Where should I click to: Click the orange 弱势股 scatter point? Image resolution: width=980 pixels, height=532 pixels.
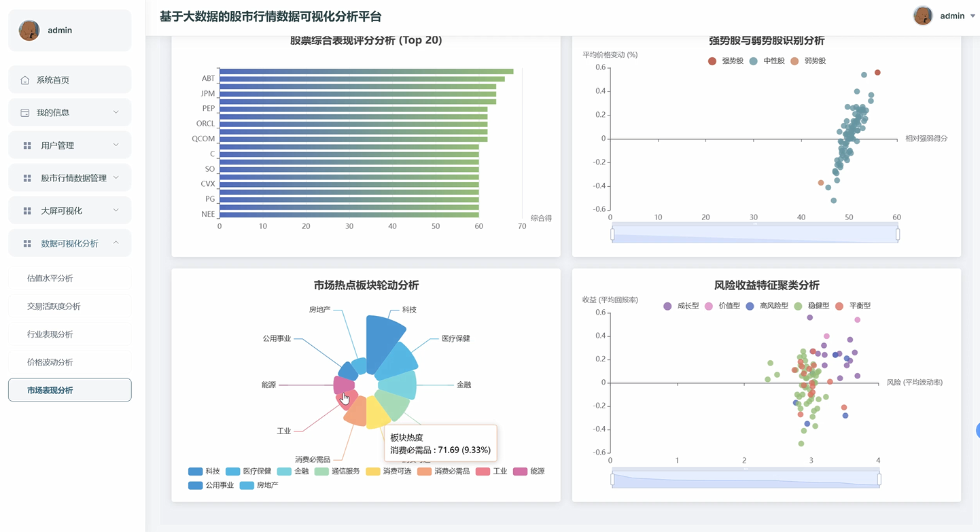pos(821,183)
